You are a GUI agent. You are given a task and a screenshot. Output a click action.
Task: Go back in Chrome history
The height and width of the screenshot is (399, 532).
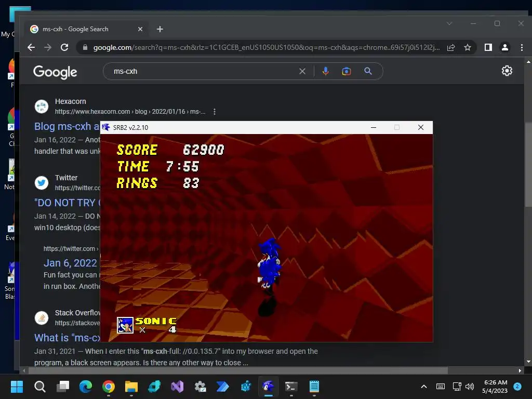31,47
